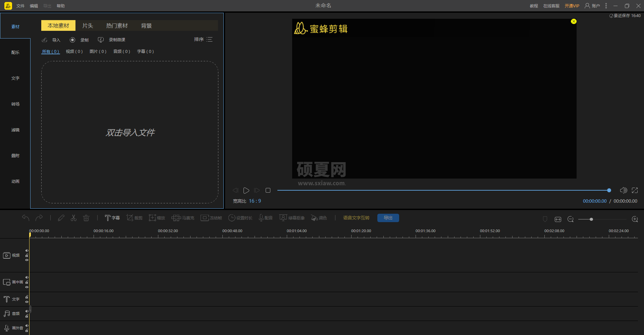This screenshot has height=335, width=644.
Task: Switch to the 片头 tab
Action: click(88, 25)
